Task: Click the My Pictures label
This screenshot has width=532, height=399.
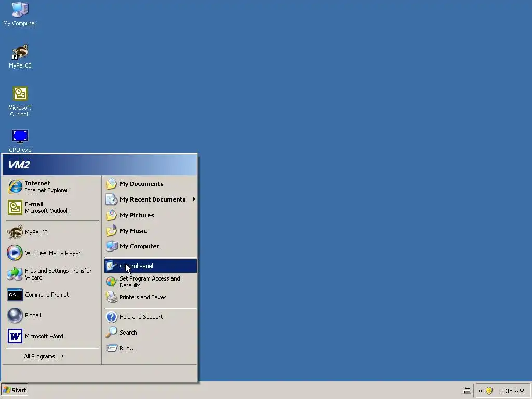Action: pos(137,215)
